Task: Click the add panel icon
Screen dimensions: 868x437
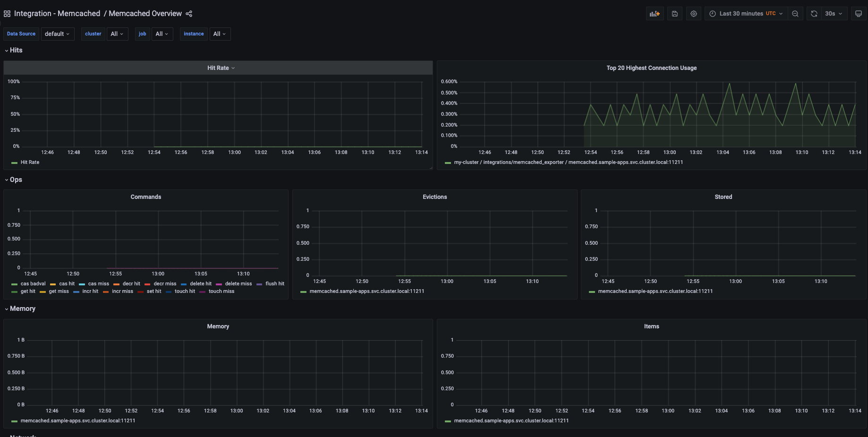Action: tap(655, 13)
